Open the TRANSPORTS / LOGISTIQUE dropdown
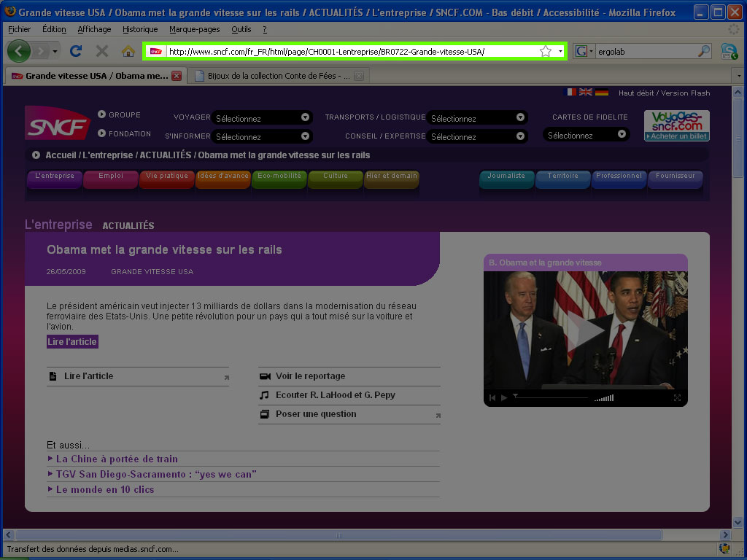The width and height of the screenshot is (747, 560). pos(477,117)
